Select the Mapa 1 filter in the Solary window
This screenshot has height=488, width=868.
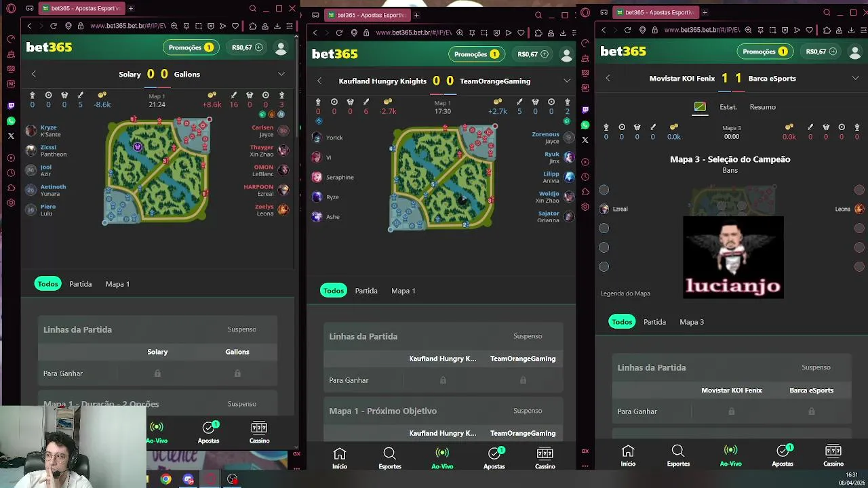click(117, 284)
